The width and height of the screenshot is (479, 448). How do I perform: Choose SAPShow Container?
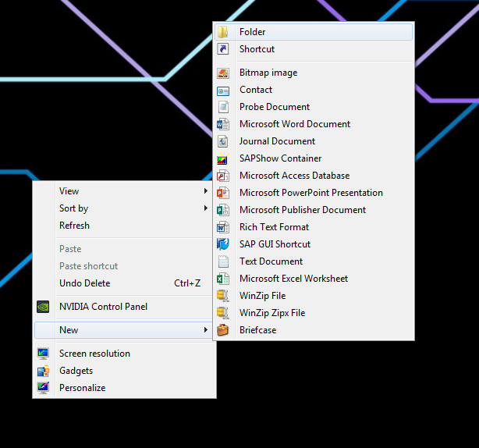coord(314,158)
